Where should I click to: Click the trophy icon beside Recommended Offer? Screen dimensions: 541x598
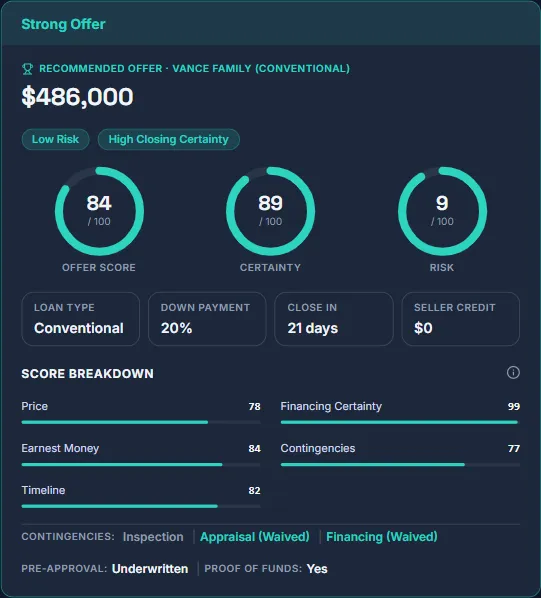(x=27, y=69)
